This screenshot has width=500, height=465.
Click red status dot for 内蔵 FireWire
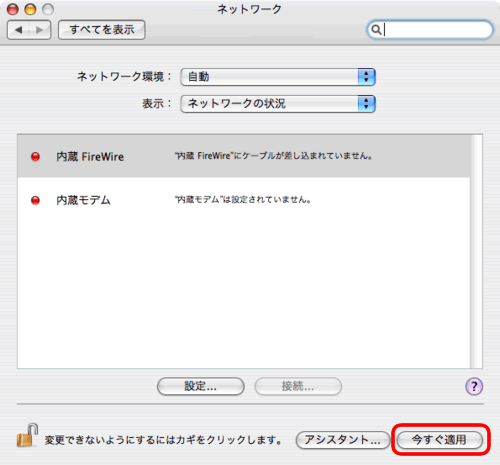(x=35, y=156)
